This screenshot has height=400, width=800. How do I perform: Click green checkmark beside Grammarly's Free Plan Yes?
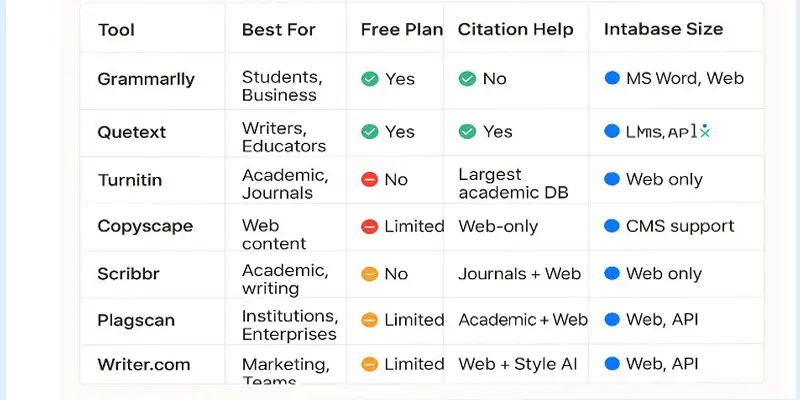pyautogui.click(x=370, y=79)
